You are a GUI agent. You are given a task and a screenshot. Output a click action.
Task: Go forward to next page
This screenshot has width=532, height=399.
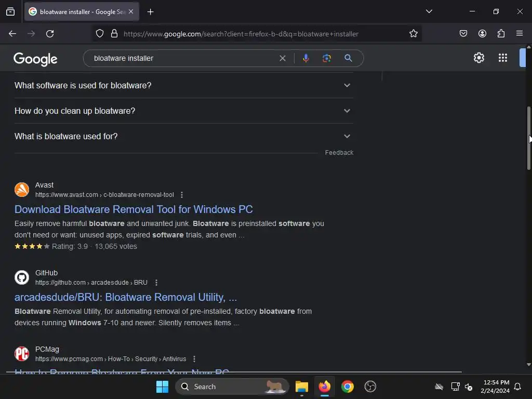[x=31, y=34]
